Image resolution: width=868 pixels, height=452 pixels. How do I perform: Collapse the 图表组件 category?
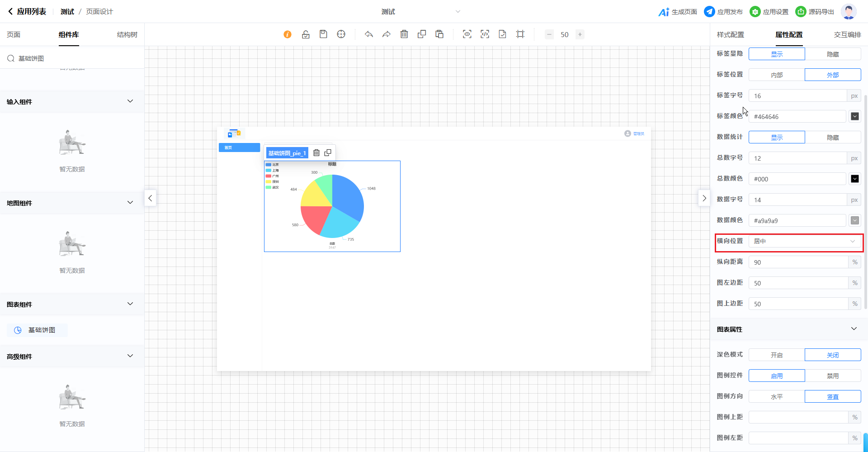tap(130, 304)
